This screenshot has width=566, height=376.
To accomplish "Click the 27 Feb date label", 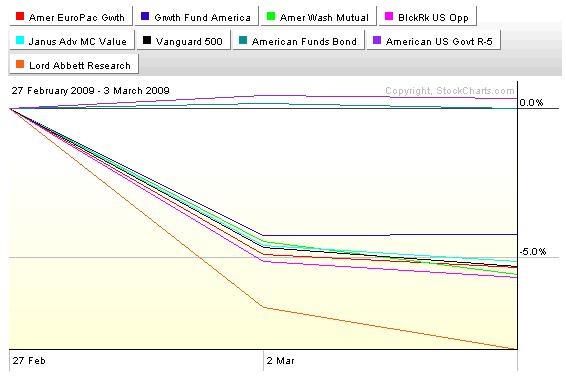I will (29, 360).
